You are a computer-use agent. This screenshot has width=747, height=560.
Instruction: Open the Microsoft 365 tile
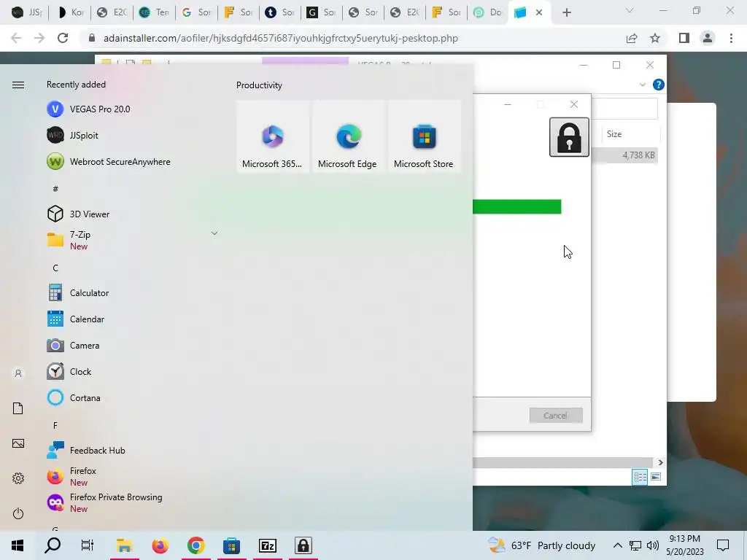[272, 136]
